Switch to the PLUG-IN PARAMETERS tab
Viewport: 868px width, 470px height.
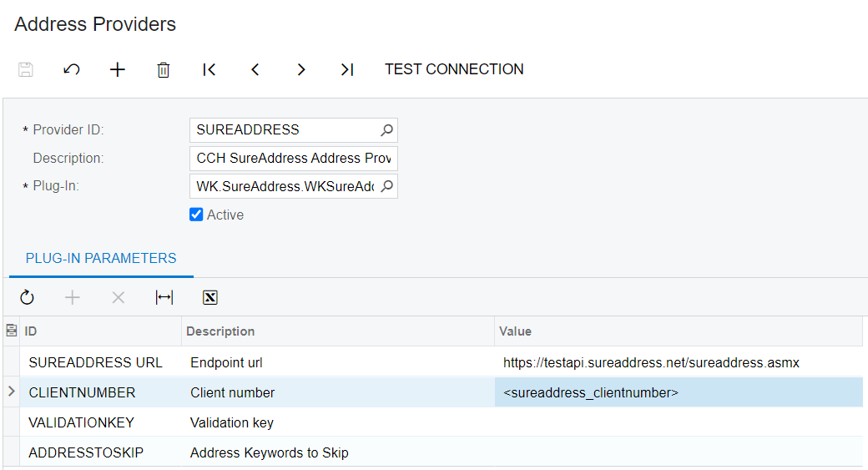pos(101,259)
